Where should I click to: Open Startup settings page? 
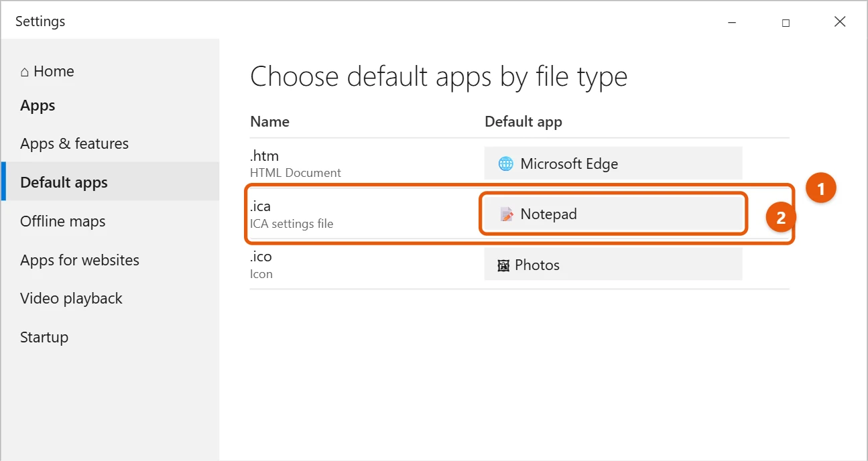click(x=44, y=337)
